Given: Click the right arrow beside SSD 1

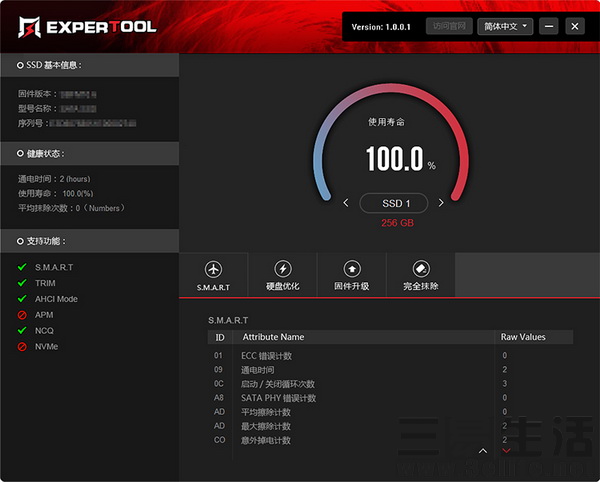Looking at the screenshot, I should tap(441, 203).
